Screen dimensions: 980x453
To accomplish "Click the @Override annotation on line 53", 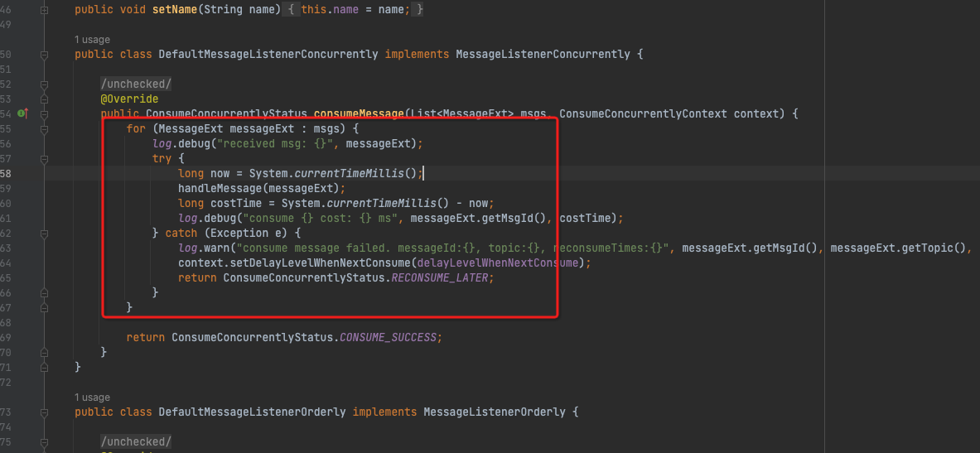I will point(129,99).
